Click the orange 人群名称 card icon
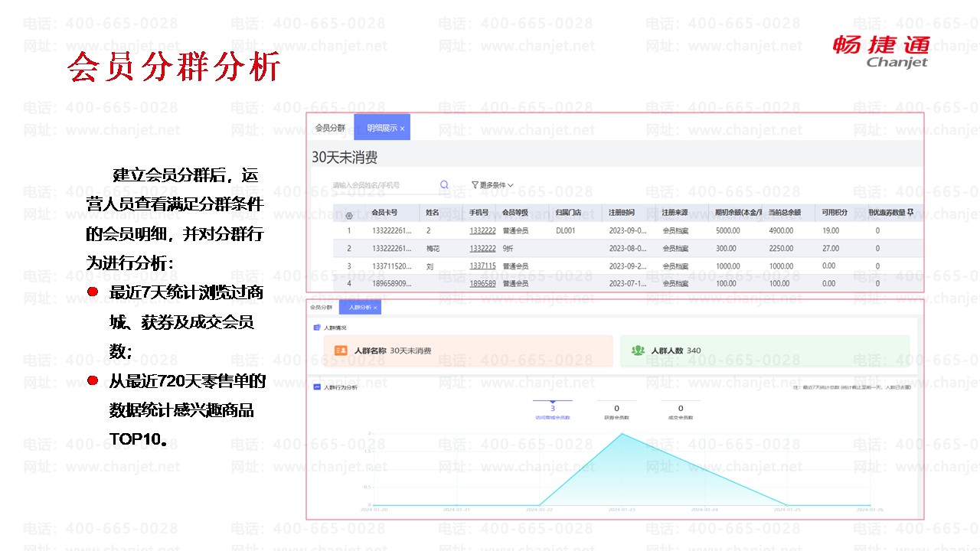 point(341,350)
